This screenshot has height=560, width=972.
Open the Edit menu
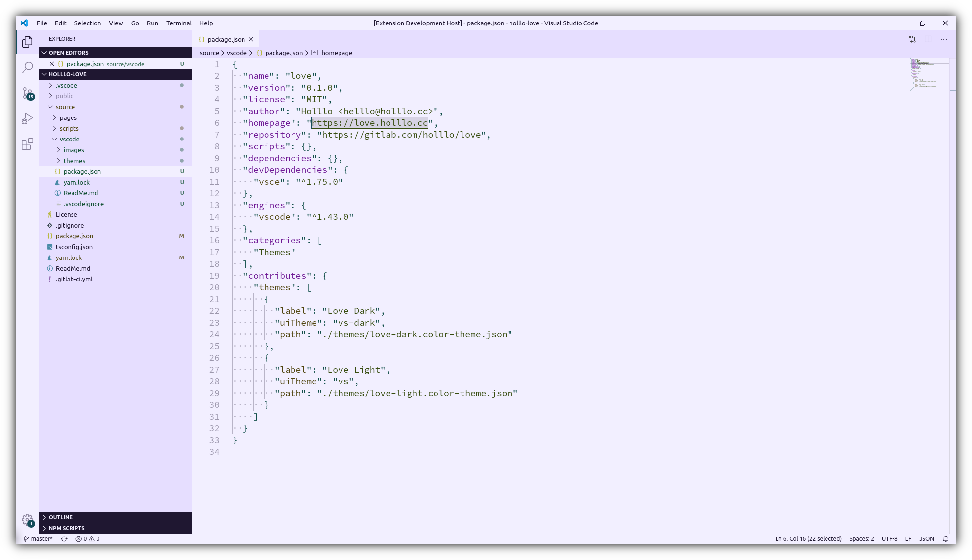[x=61, y=23]
